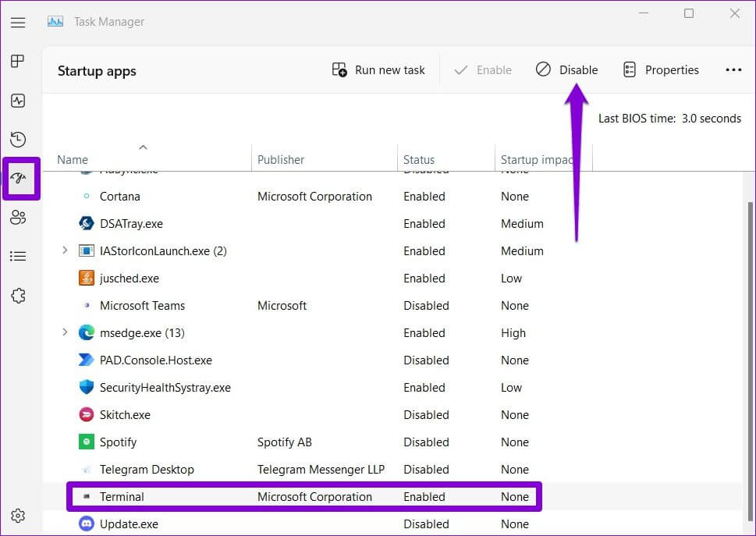
Task: Click the msedge.exe Edge icon
Action: pos(87,332)
